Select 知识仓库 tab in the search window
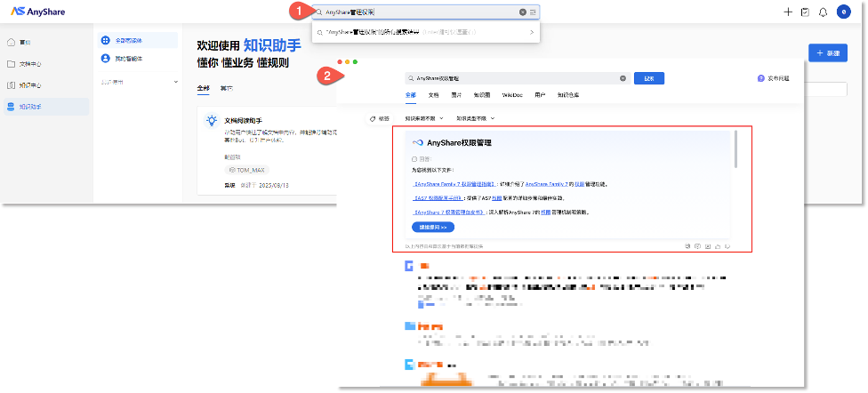The height and width of the screenshot is (393, 868). 568,95
